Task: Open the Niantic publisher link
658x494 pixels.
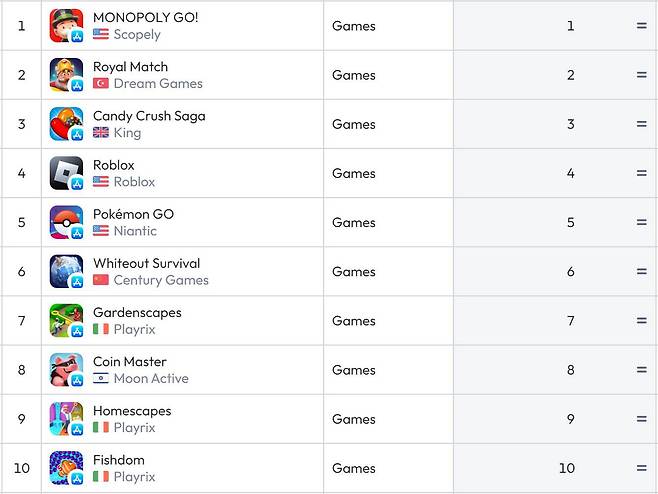Action: (x=135, y=230)
